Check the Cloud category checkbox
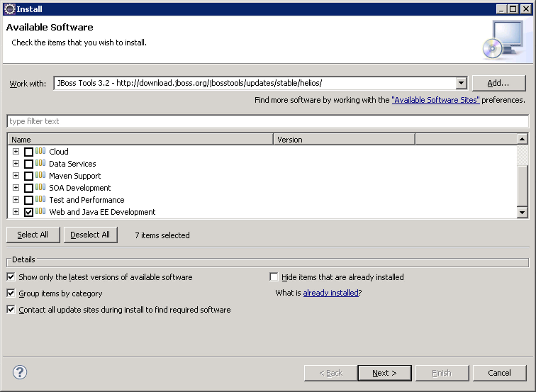This screenshot has width=536, height=392. (29, 152)
